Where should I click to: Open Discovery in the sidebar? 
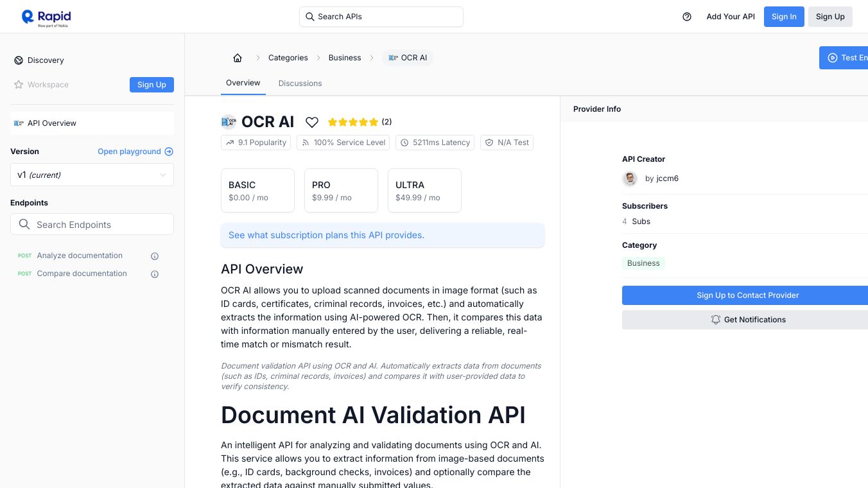(46, 60)
